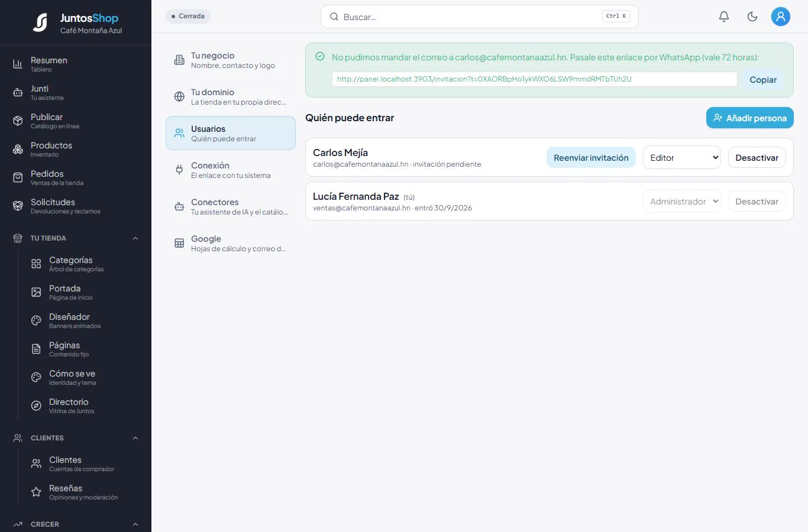
Task: Click the Categorías grid icon
Action: (36, 264)
